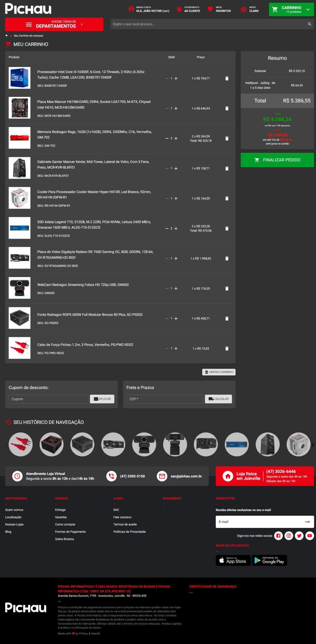
Task: Open Quem somos footer link
Action: pos(14,510)
